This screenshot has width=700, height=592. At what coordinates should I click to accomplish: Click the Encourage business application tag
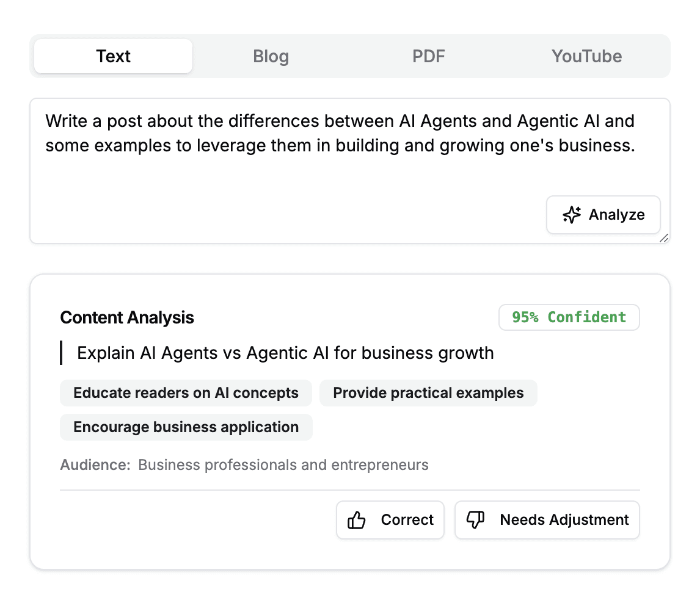pos(186,427)
